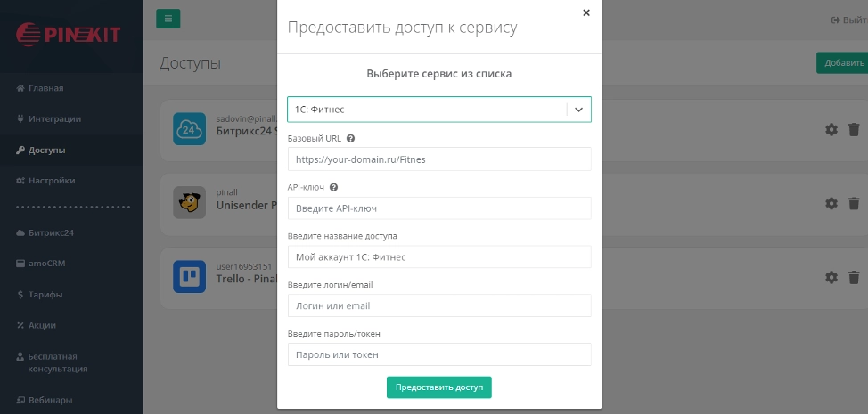This screenshot has height=415, width=868.
Task: Open the service selection dropdown arrow
Action: tap(579, 110)
